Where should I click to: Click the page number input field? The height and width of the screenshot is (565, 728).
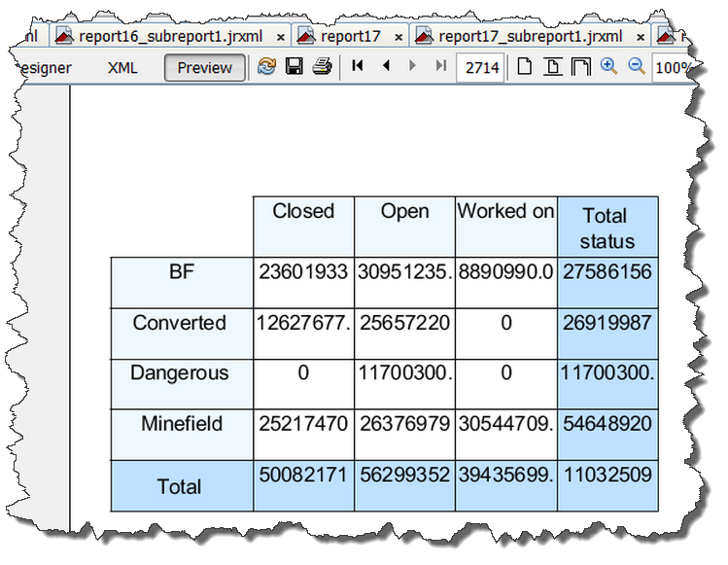click(x=482, y=68)
